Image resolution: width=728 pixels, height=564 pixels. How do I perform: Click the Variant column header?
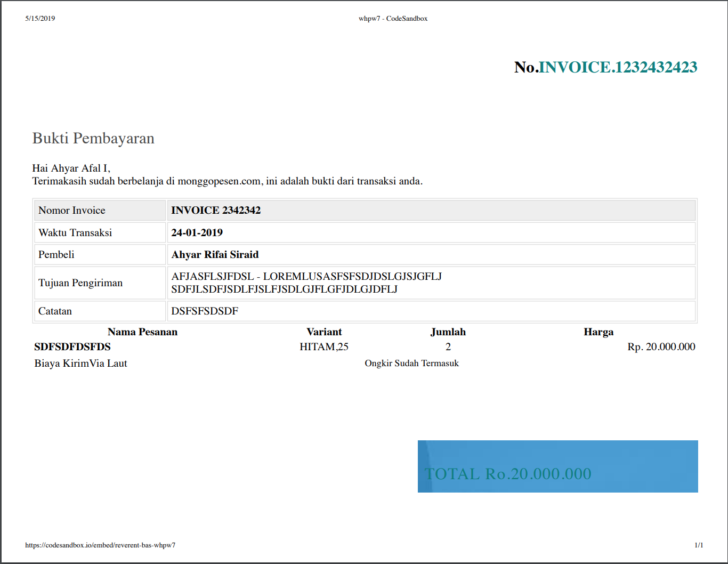pyautogui.click(x=324, y=332)
